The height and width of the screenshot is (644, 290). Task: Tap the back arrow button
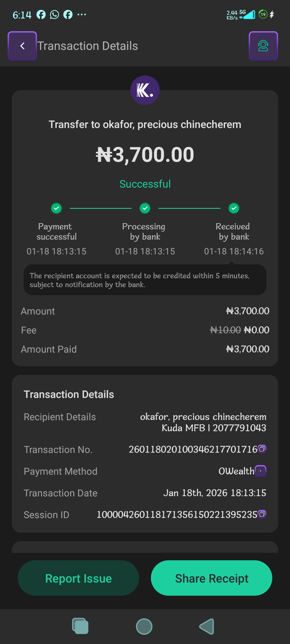pyautogui.click(x=22, y=46)
